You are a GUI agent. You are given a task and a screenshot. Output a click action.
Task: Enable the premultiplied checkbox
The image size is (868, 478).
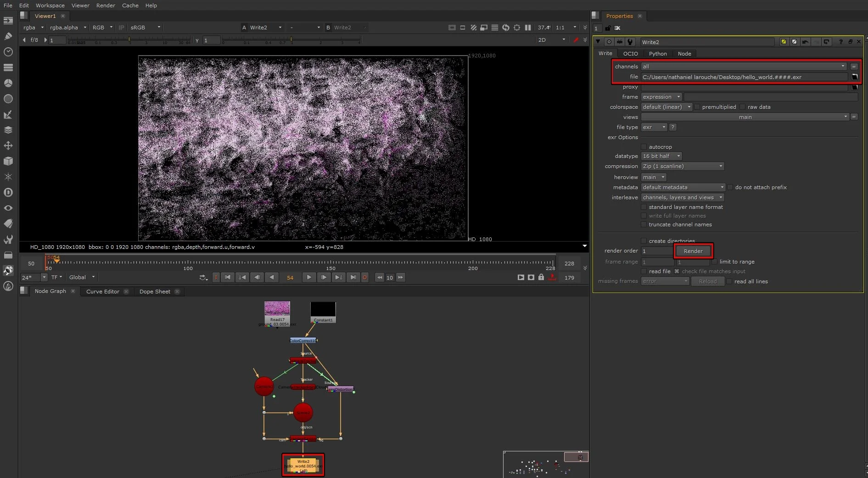(697, 107)
